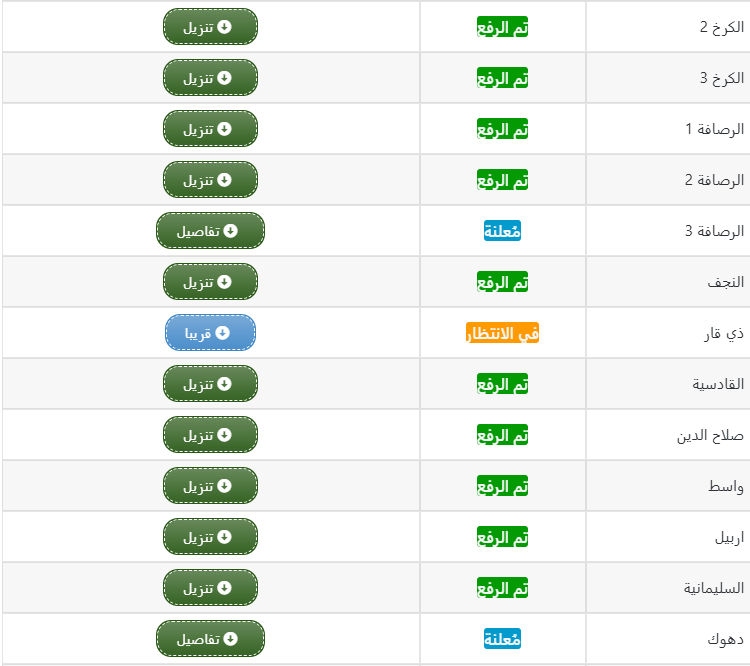Click blue قريبا button for ذي قار
Image resolution: width=750 pixels, height=666 pixels.
click(210, 333)
